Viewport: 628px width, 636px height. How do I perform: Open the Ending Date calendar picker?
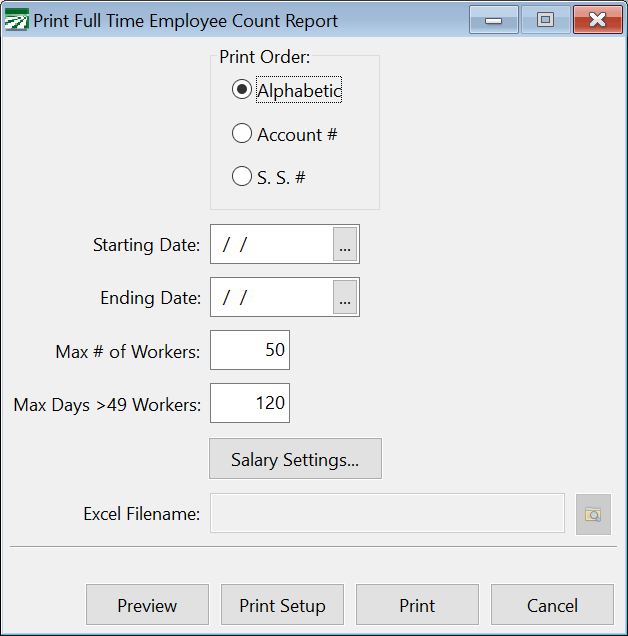click(345, 298)
